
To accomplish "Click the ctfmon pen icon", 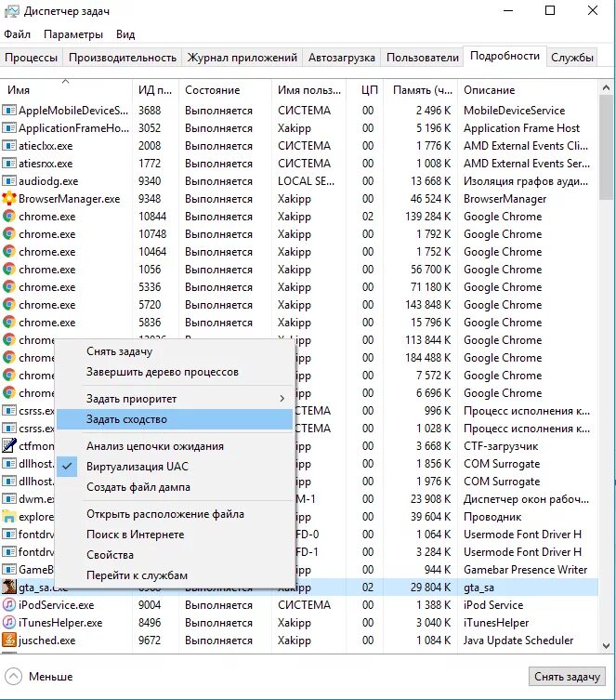I will 9,446.
